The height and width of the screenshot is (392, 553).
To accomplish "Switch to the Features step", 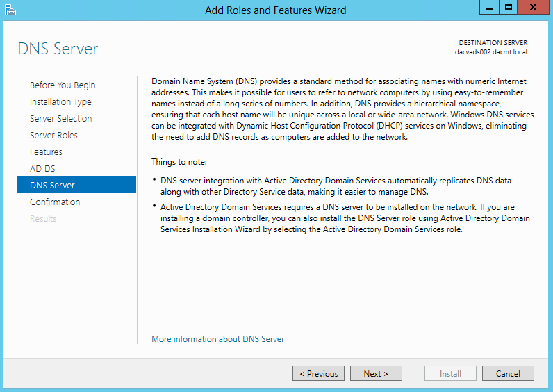I will [46, 152].
